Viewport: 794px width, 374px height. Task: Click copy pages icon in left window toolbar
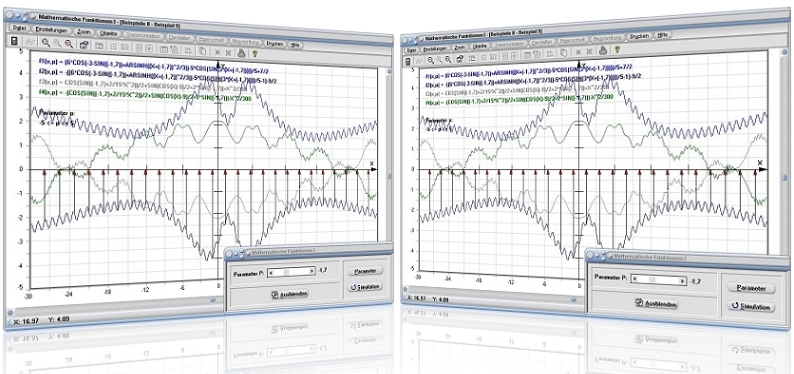coord(202,51)
